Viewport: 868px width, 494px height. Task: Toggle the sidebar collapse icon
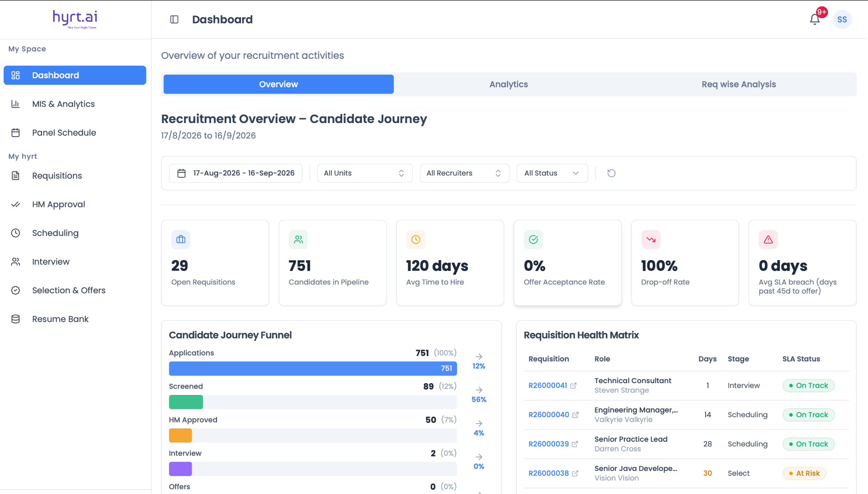[174, 19]
